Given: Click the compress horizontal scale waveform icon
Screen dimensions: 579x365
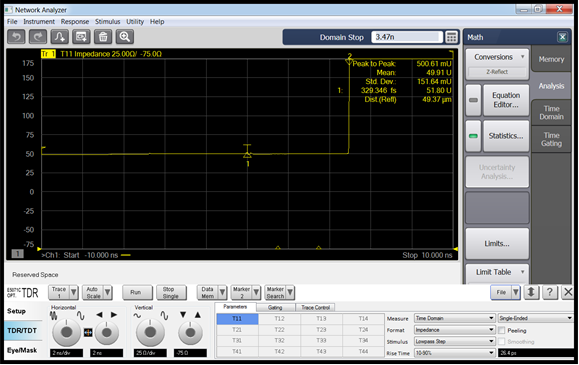Looking at the screenshot, I should 54,315.
